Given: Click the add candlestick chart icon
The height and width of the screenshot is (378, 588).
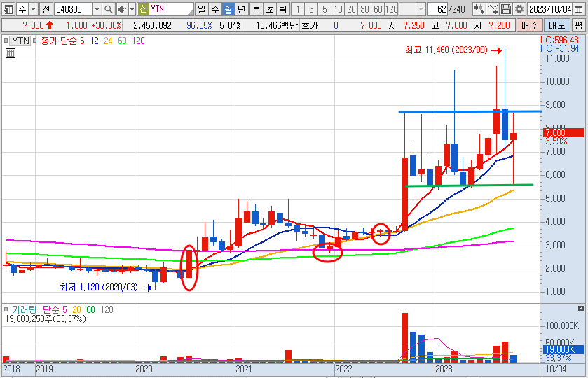Looking at the screenshot, I should (x=479, y=9).
